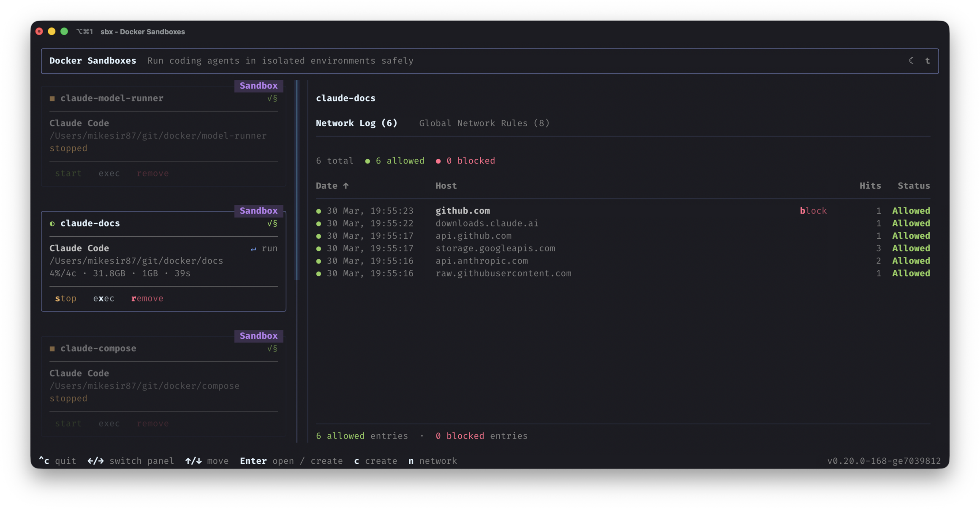This screenshot has width=980, height=509.
Task: Stop the claude-docs sandbox
Action: pos(65,298)
